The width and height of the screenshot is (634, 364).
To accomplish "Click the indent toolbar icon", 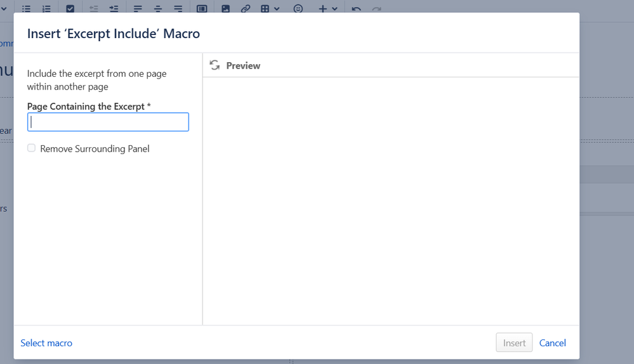I will click(x=114, y=8).
